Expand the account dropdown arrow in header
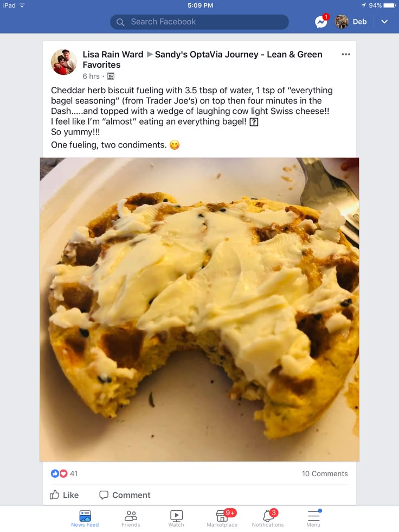This screenshot has width=399, height=532. [x=384, y=22]
